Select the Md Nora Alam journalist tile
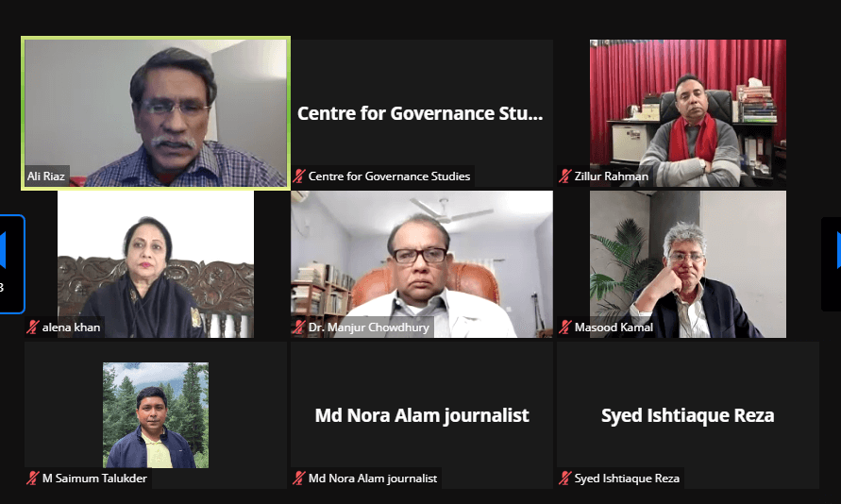The width and height of the screenshot is (841, 504). tap(422, 415)
